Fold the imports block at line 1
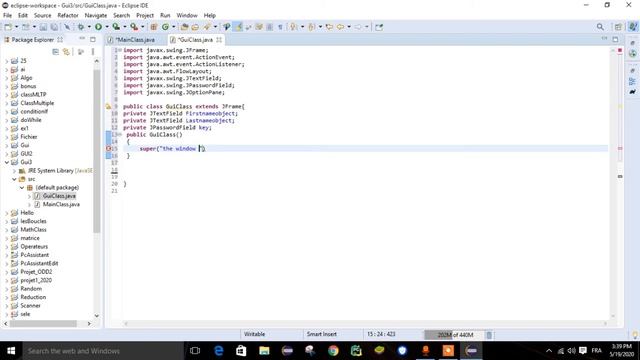640x360 pixels. pyautogui.click(x=120, y=50)
